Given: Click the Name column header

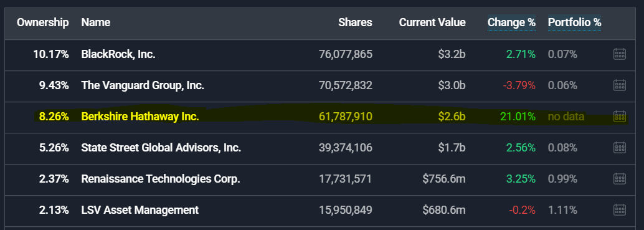Looking at the screenshot, I should point(96,22).
